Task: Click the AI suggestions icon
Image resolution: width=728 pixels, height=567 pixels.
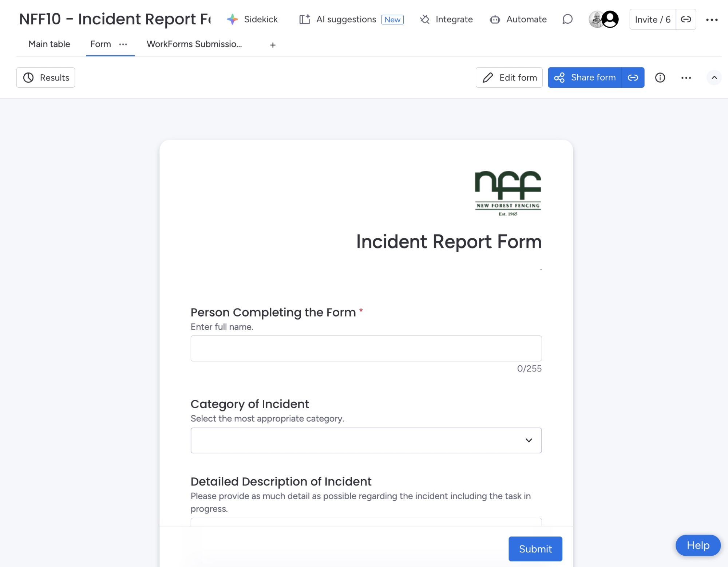Action: (x=305, y=19)
